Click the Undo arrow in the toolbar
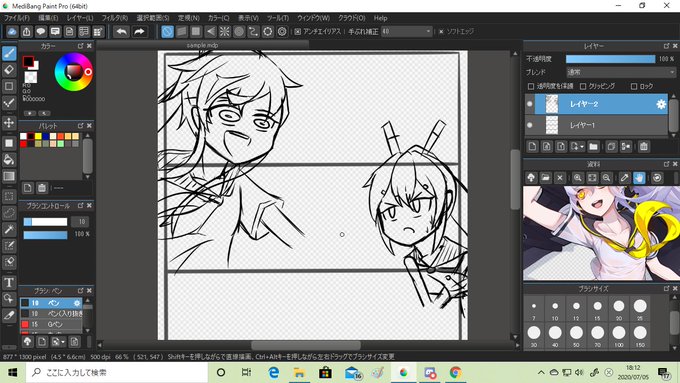The height and width of the screenshot is (383, 680). [122, 32]
